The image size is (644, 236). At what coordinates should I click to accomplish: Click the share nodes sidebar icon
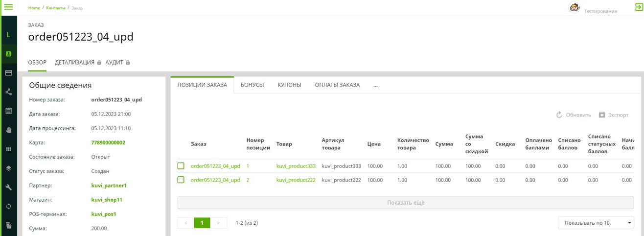point(8,92)
